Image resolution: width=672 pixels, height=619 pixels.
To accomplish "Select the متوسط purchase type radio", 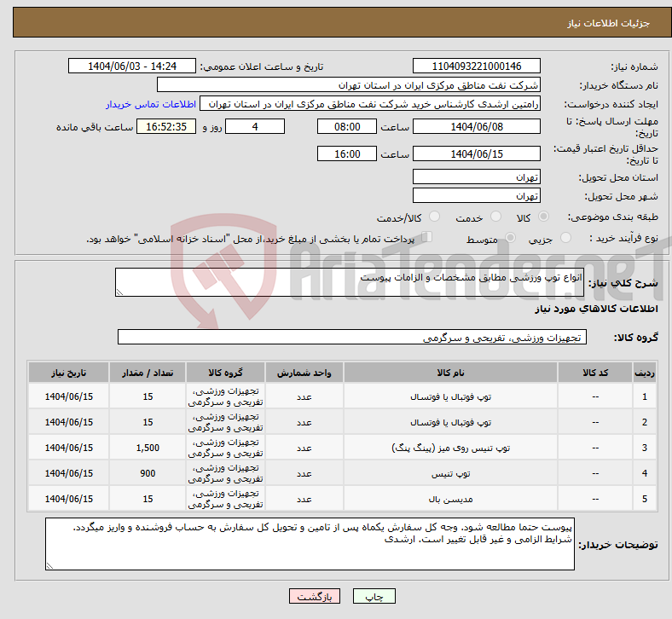I will 510,238.
